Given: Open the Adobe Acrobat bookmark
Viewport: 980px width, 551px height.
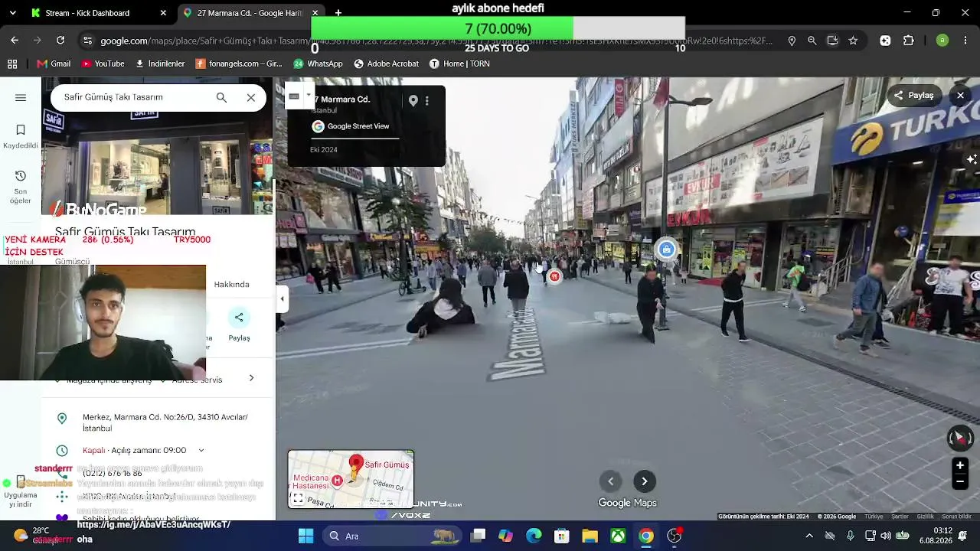Looking at the screenshot, I should 386,64.
